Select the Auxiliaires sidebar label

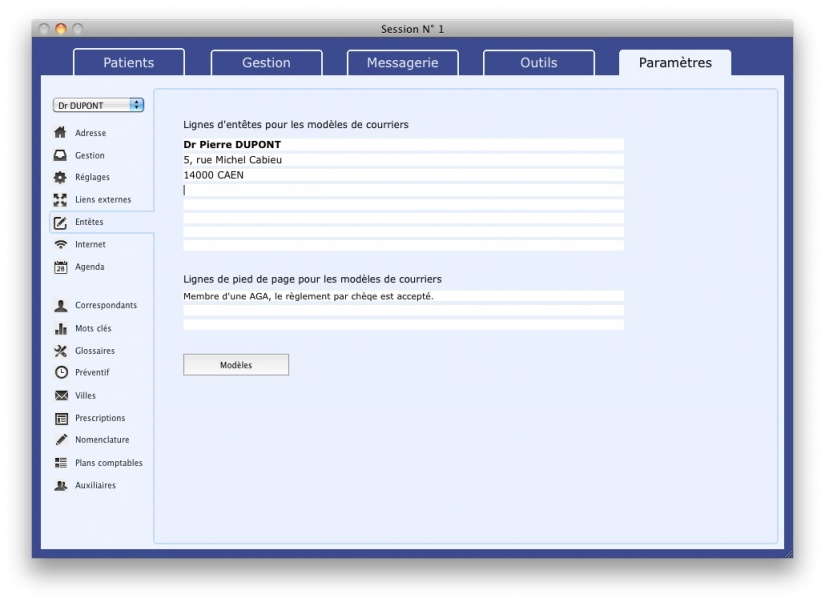95,486
